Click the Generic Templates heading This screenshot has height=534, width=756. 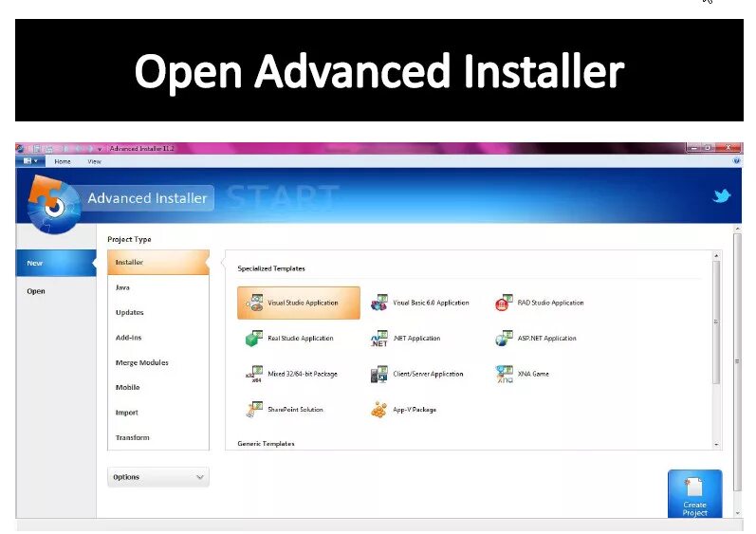(266, 443)
